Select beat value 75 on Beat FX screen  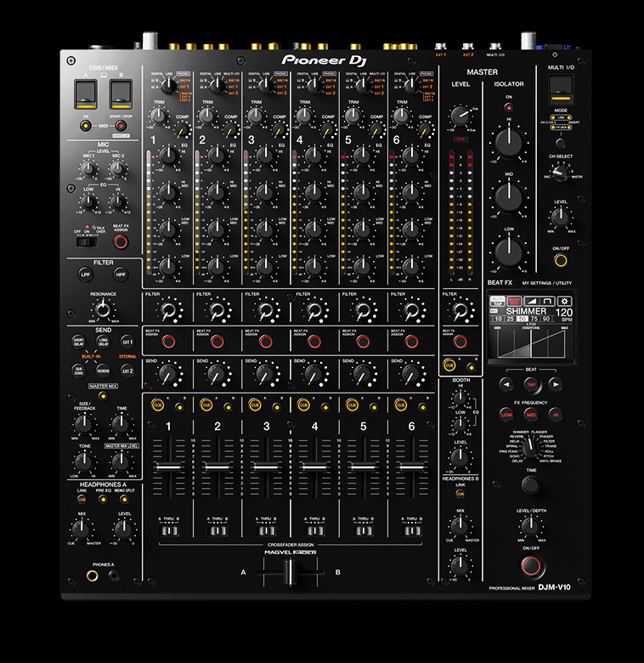(x=534, y=319)
